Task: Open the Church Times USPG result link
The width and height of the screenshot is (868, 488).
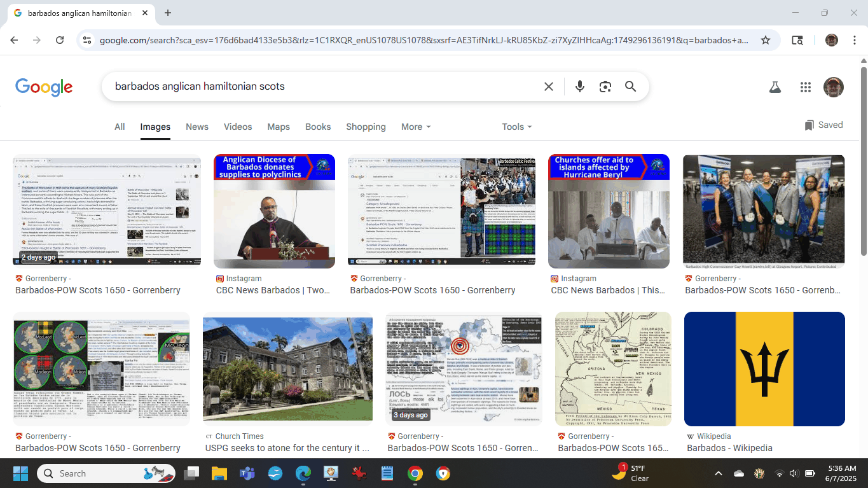Action: click(x=287, y=448)
